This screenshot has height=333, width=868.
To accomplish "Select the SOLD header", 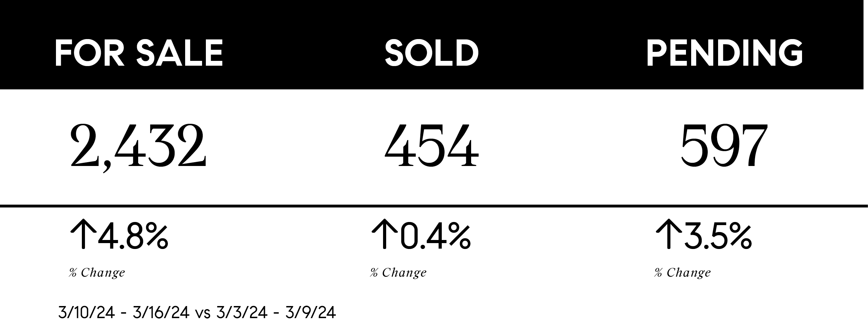I will [431, 53].
